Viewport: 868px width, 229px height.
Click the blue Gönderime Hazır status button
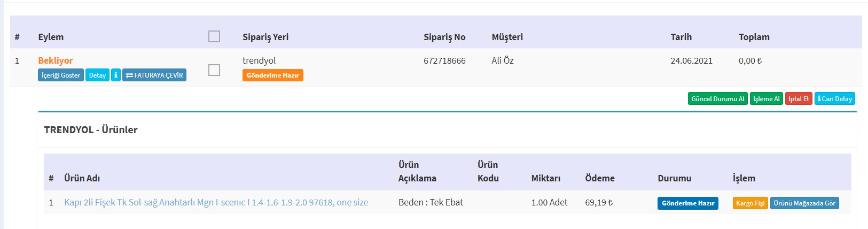[x=687, y=203]
